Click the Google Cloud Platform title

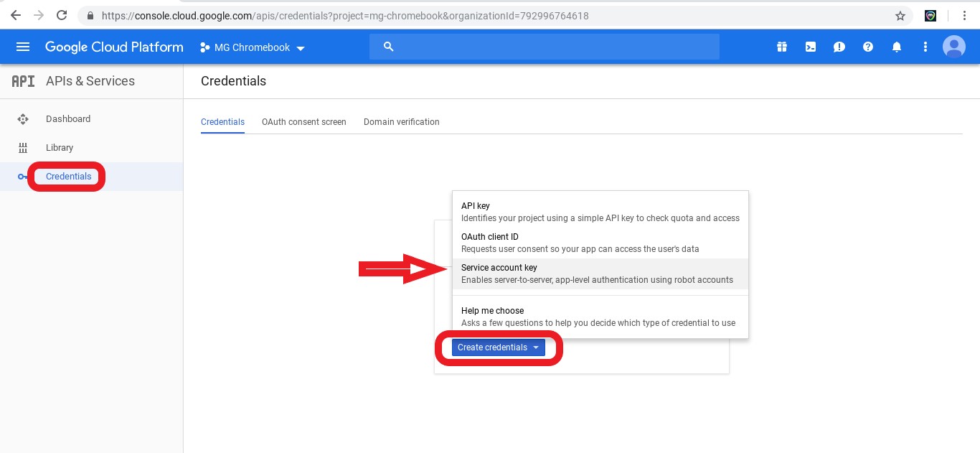click(x=114, y=47)
